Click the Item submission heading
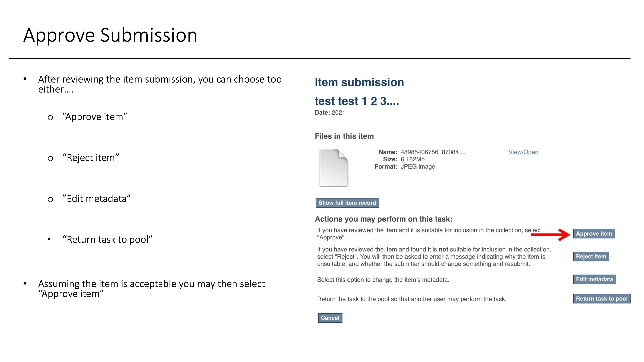This screenshot has height=362, width=644. coord(359,82)
